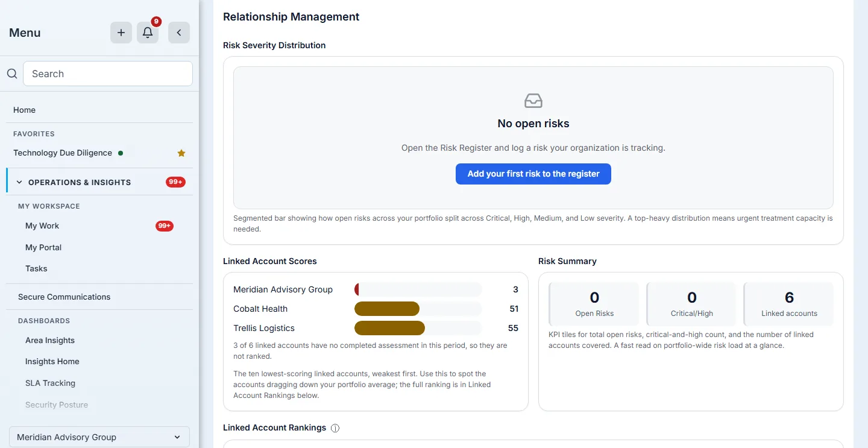Click the Risk Summary heading
Image resolution: width=868 pixels, height=448 pixels.
(x=567, y=261)
